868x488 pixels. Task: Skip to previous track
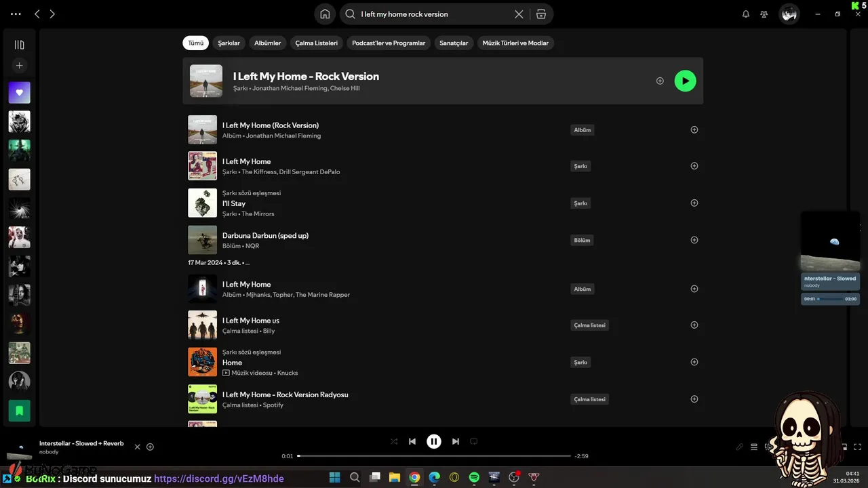click(412, 441)
